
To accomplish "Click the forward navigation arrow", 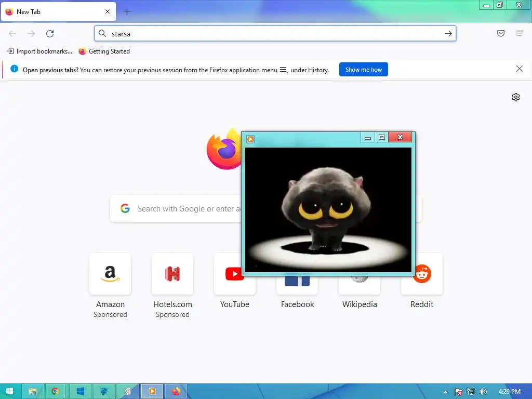I will tap(31, 33).
